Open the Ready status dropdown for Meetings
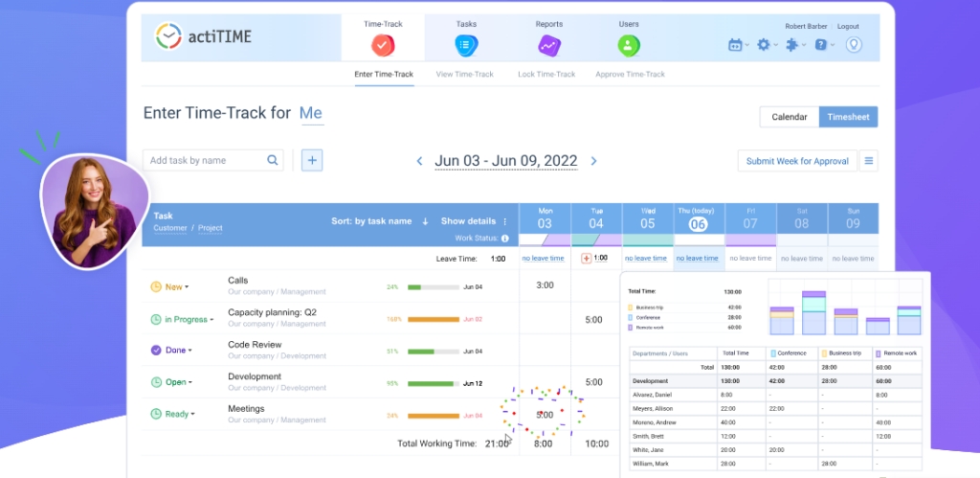The width and height of the screenshot is (980, 478). tap(180, 414)
